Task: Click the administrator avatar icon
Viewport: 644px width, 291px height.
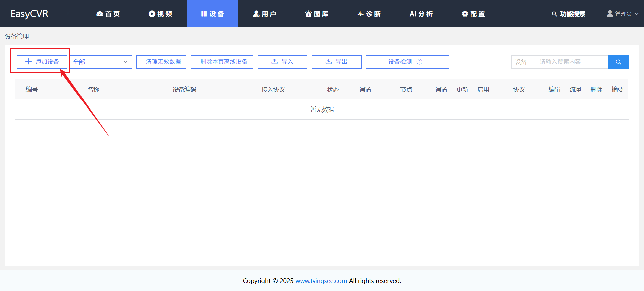Action: [610, 13]
